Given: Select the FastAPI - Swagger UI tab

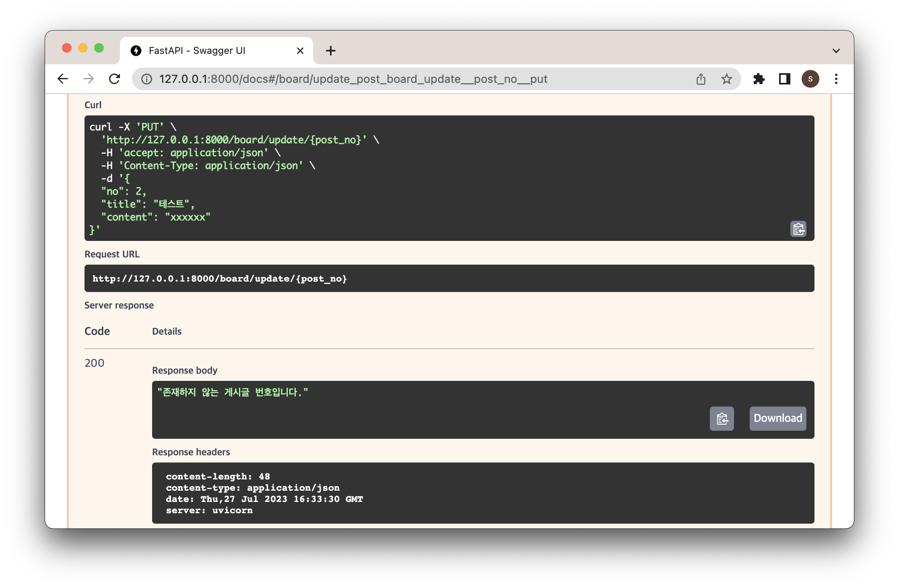Looking at the screenshot, I should pos(197,51).
